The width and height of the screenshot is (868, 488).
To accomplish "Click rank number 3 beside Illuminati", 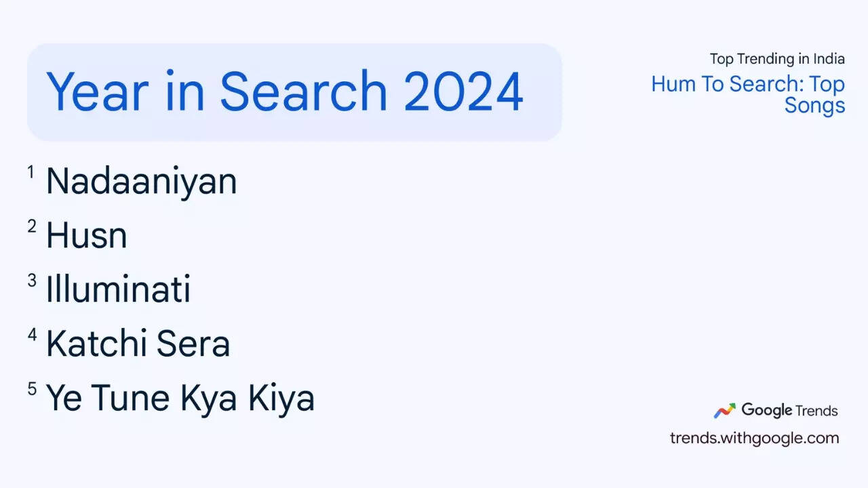I will (x=31, y=281).
